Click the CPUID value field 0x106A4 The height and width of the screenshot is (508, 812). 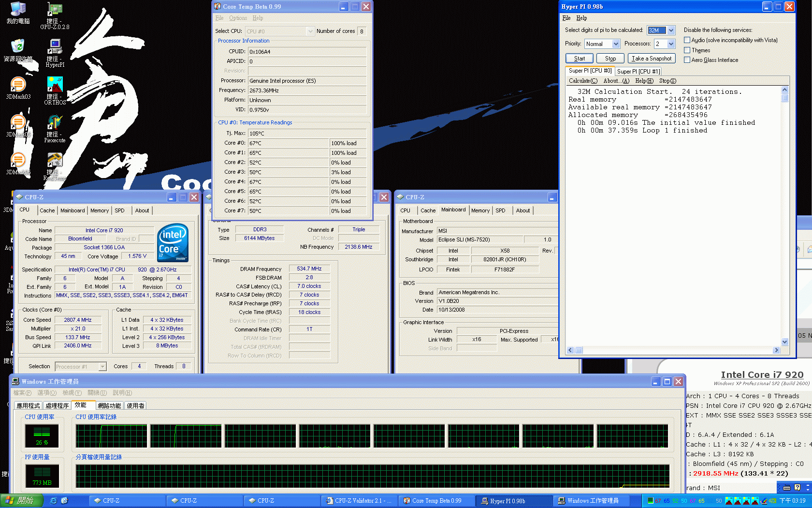click(x=307, y=51)
